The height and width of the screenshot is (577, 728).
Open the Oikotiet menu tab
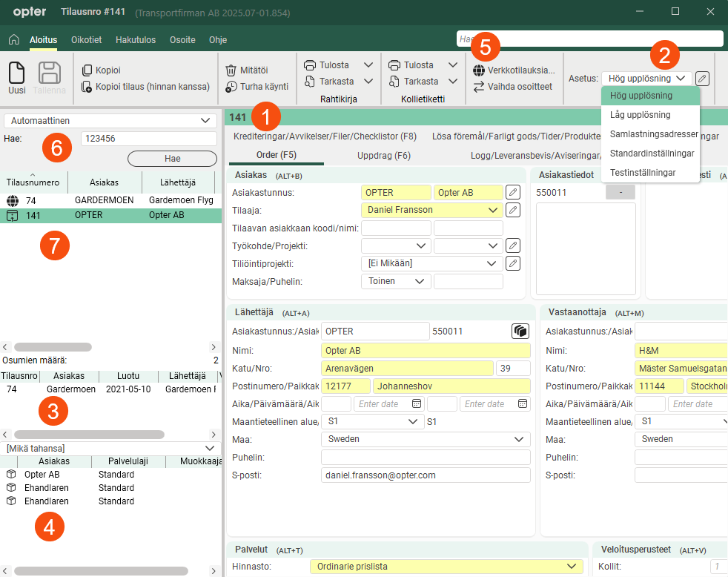(x=86, y=39)
